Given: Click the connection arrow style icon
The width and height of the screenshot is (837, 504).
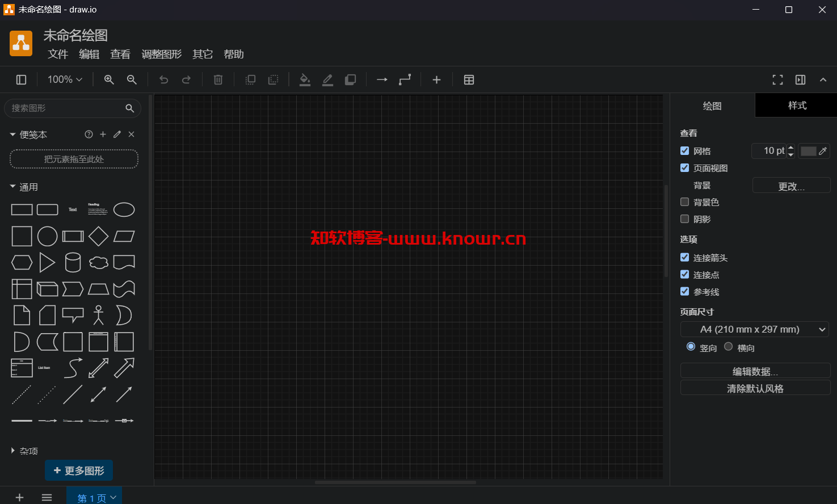Looking at the screenshot, I should click(382, 80).
